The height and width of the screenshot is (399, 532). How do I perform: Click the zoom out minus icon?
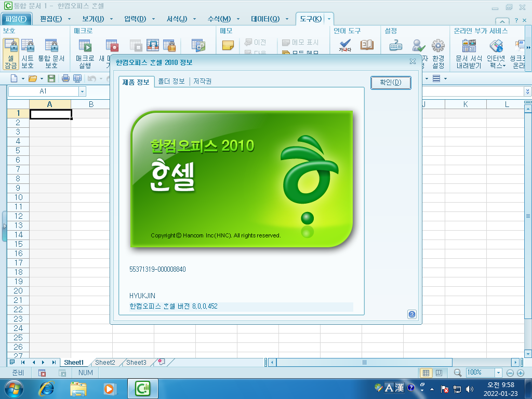pos(510,373)
